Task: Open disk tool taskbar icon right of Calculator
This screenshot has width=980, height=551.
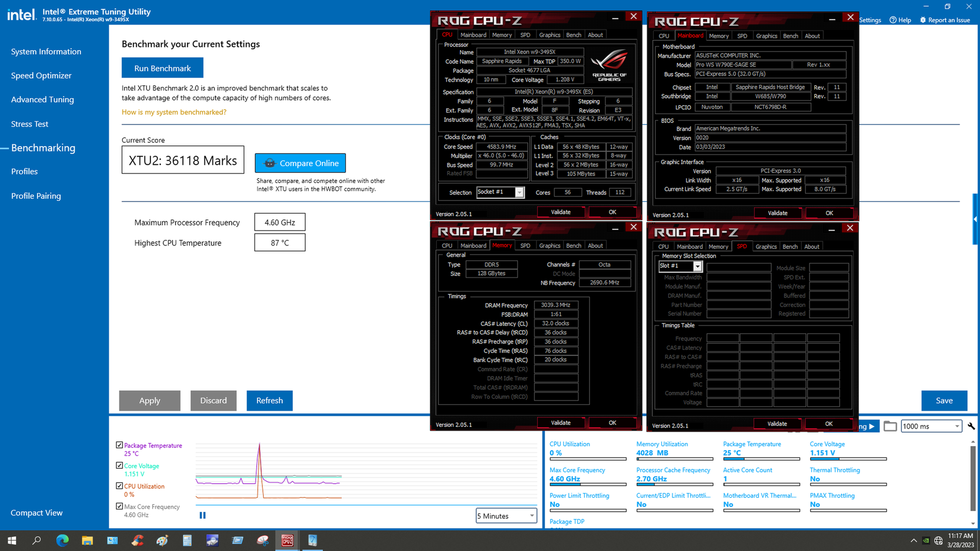Action: [212, 540]
